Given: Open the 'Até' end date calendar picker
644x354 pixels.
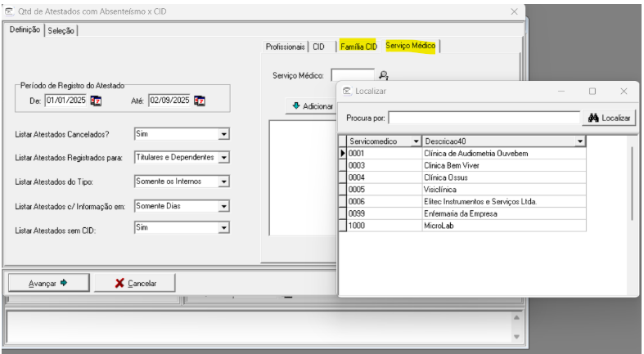Looking at the screenshot, I should 199,101.
